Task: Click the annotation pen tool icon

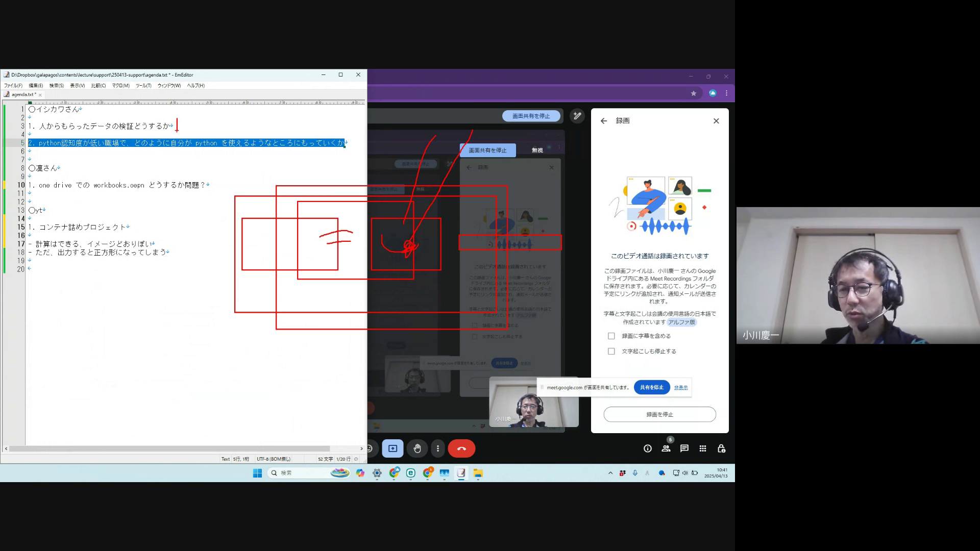Action: click(x=577, y=116)
